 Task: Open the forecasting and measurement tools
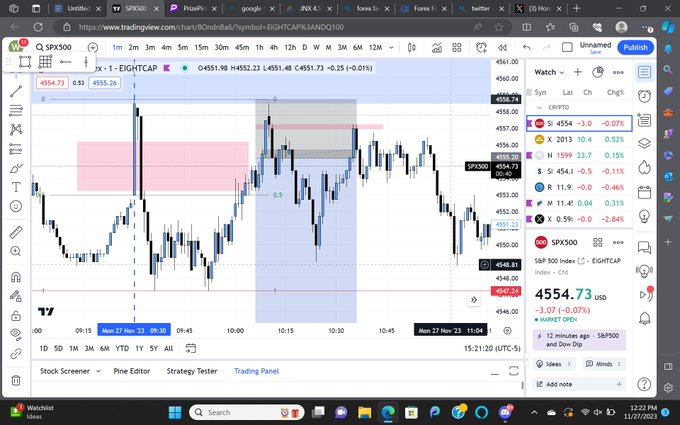16,149
